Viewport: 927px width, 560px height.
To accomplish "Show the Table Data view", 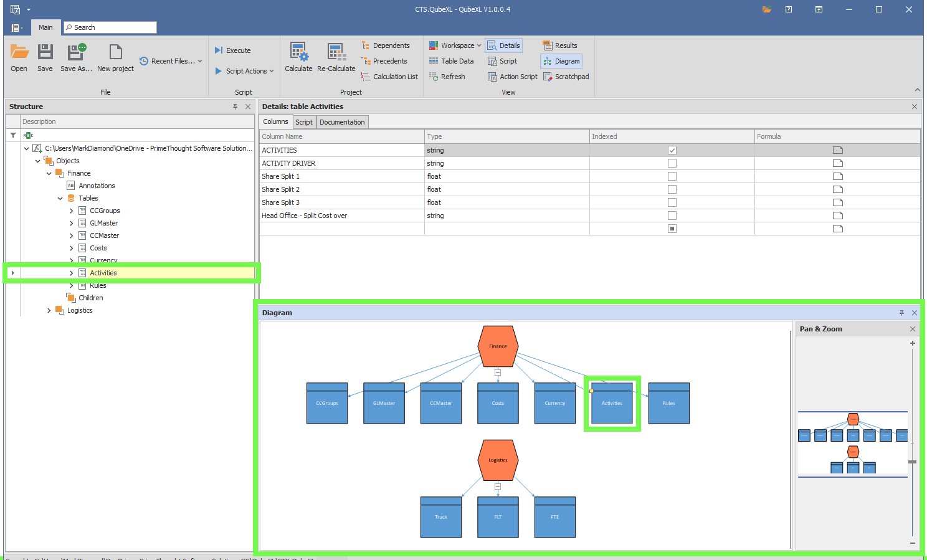I will pyautogui.click(x=452, y=61).
